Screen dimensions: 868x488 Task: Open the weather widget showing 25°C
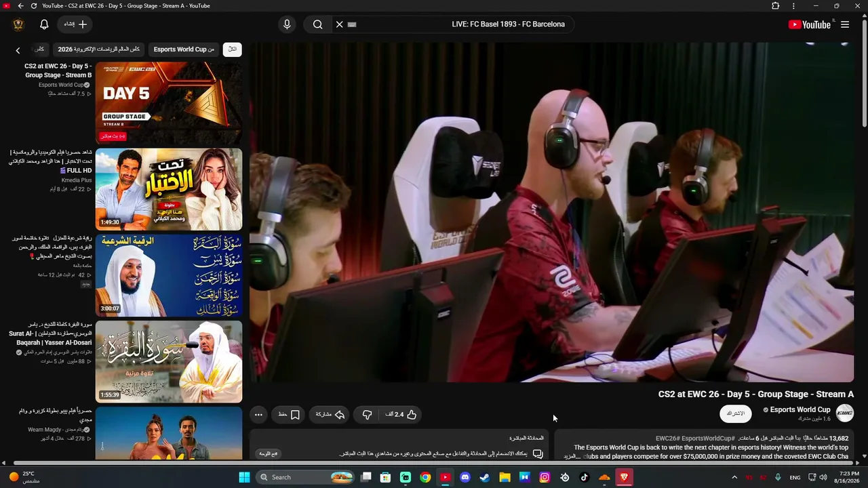24,477
